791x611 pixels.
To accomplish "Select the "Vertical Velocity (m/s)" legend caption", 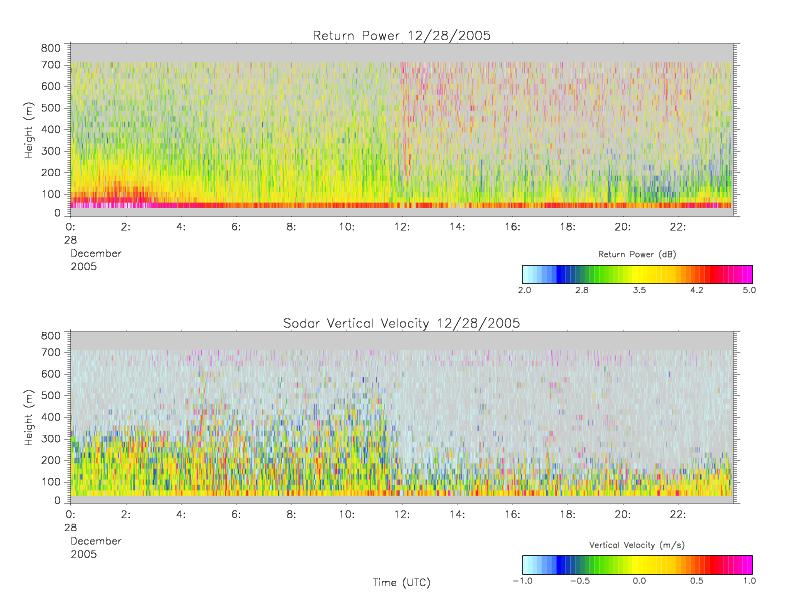I will (637, 545).
